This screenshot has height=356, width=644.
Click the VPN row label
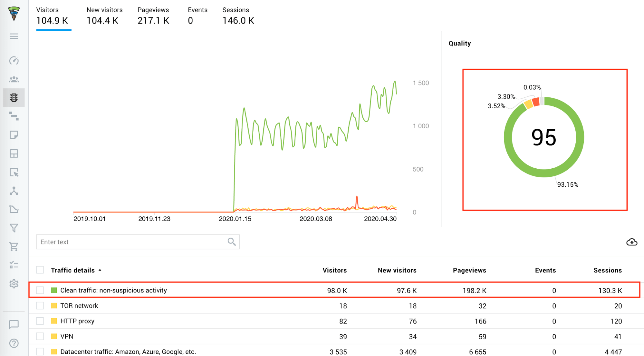tap(67, 336)
